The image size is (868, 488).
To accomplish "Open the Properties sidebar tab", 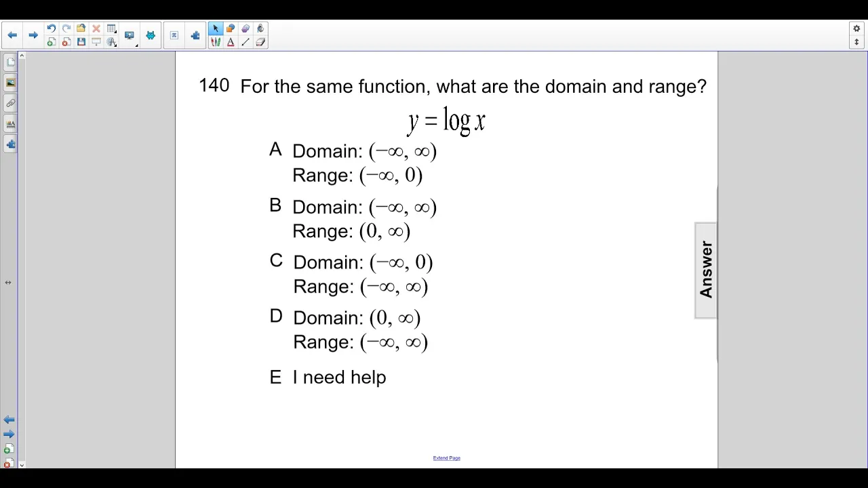I will [x=10, y=124].
